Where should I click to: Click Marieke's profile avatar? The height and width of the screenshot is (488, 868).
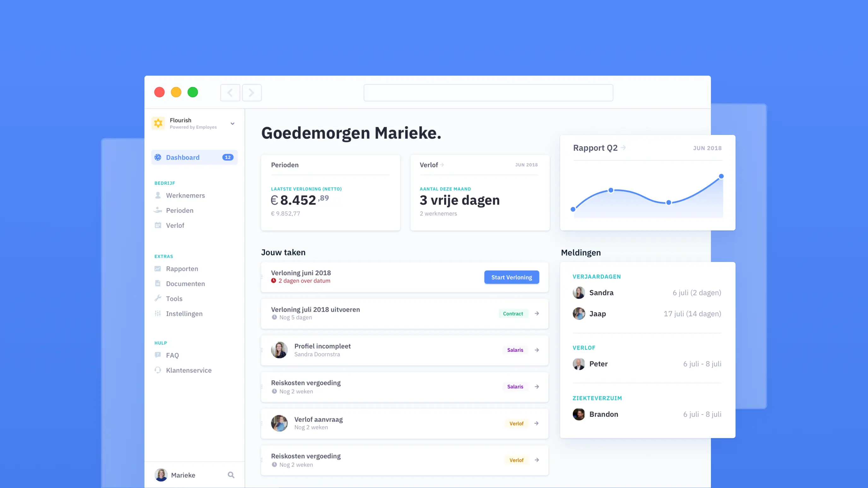point(161,475)
